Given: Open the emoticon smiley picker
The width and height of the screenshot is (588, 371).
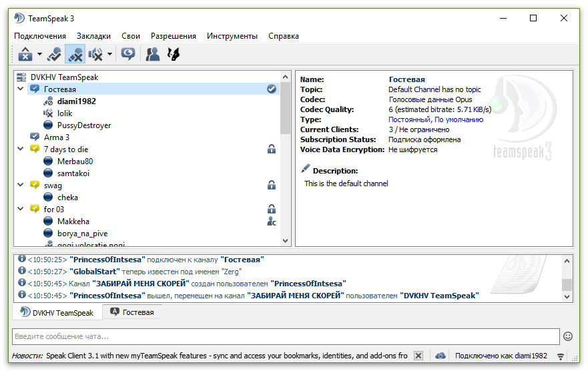Looking at the screenshot, I should (x=568, y=336).
